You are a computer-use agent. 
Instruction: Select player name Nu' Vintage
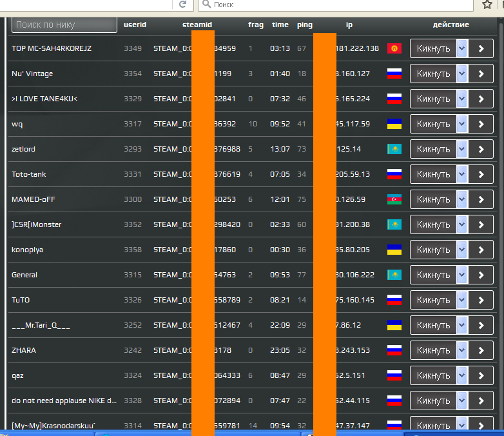tap(32, 74)
